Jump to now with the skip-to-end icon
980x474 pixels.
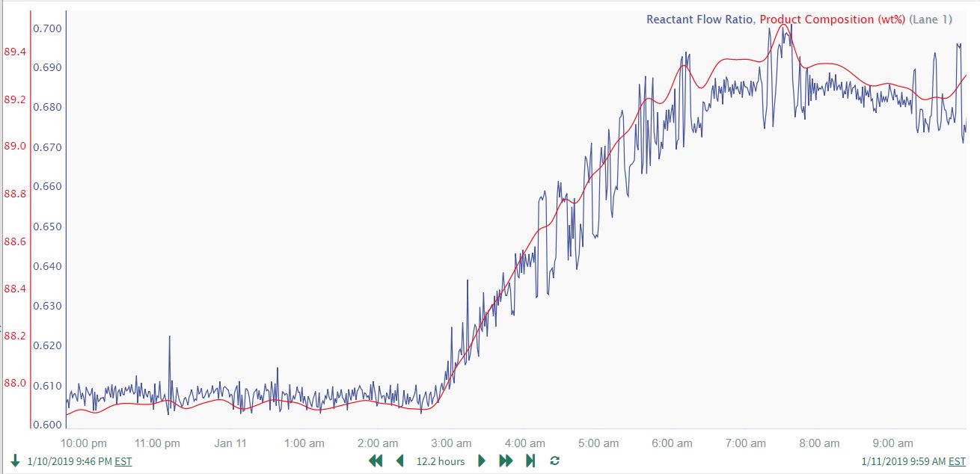[x=530, y=461]
